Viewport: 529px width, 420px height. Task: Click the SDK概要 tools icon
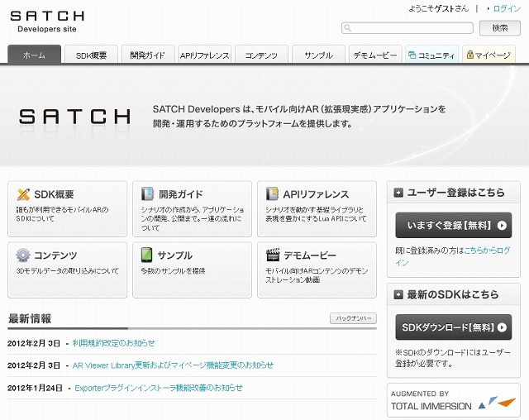[23, 194]
